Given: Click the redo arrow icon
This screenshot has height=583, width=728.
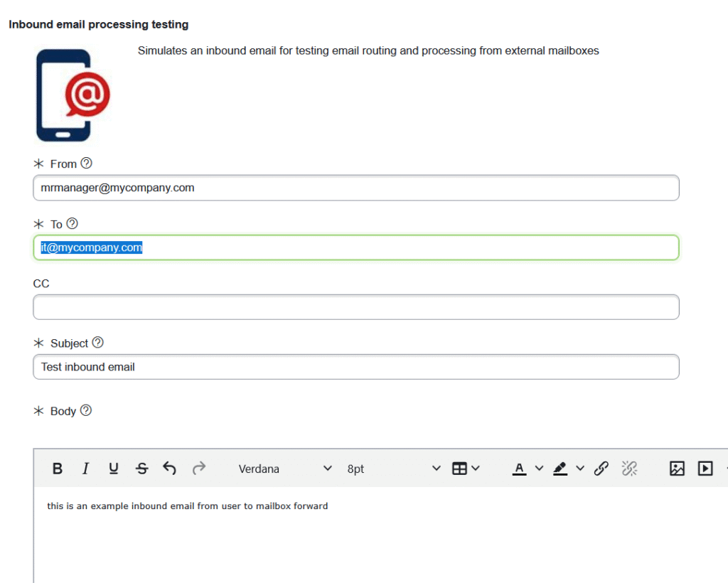Looking at the screenshot, I should [x=199, y=468].
